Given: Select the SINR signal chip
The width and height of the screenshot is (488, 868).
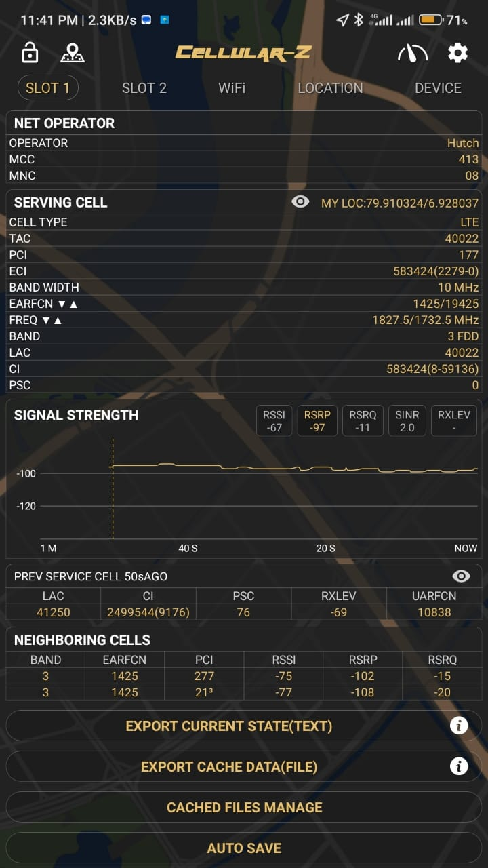Looking at the screenshot, I should (x=407, y=420).
